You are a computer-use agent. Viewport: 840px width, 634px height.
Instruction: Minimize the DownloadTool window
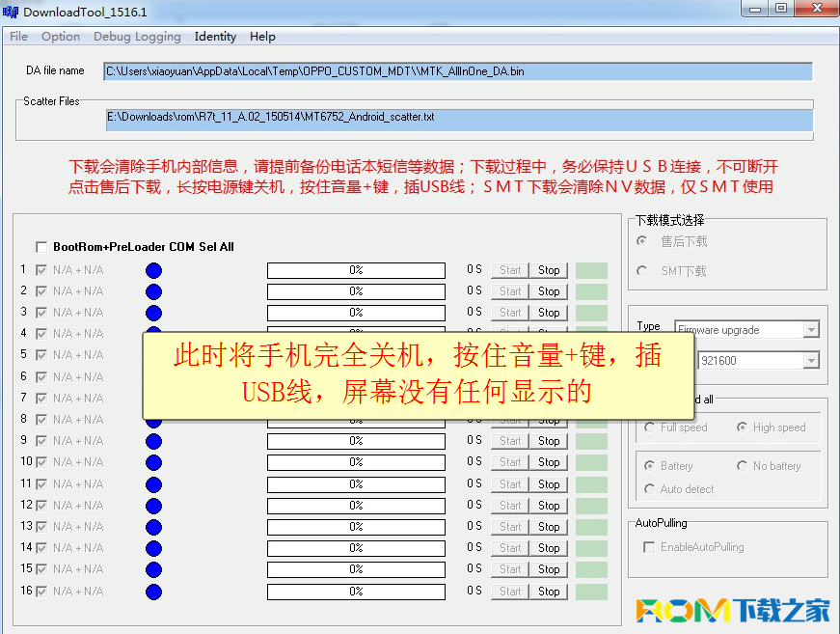(755, 9)
